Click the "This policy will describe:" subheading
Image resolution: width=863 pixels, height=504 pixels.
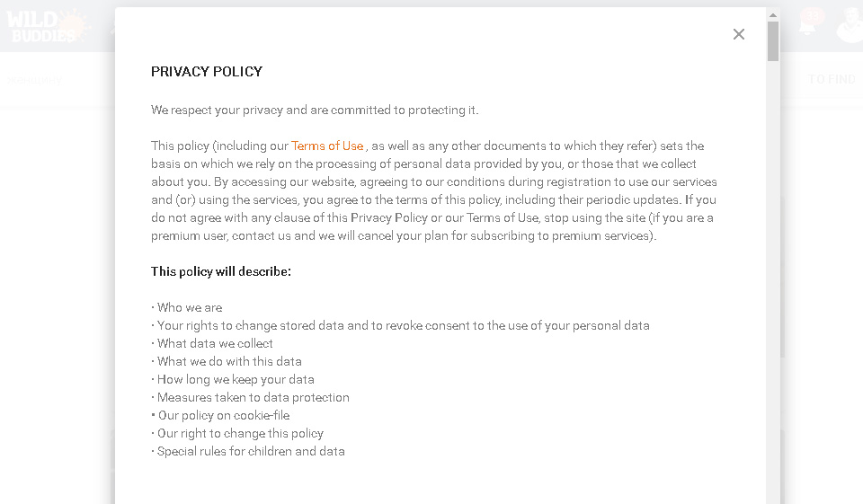coord(221,271)
